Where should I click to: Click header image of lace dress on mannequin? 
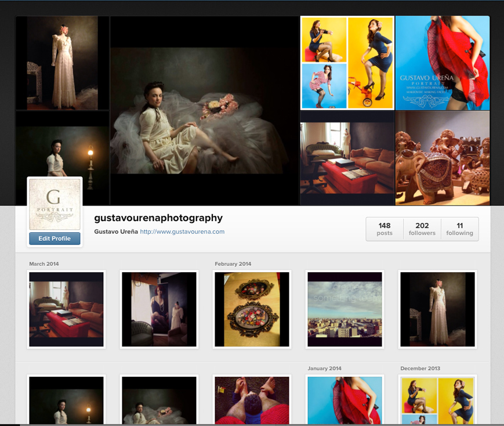(63, 63)
